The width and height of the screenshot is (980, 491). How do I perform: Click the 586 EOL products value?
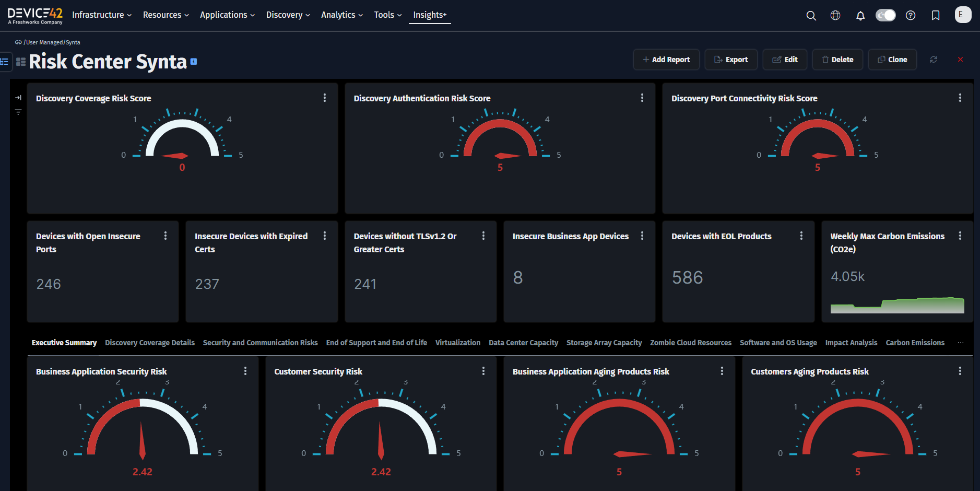tap(687, 277)
